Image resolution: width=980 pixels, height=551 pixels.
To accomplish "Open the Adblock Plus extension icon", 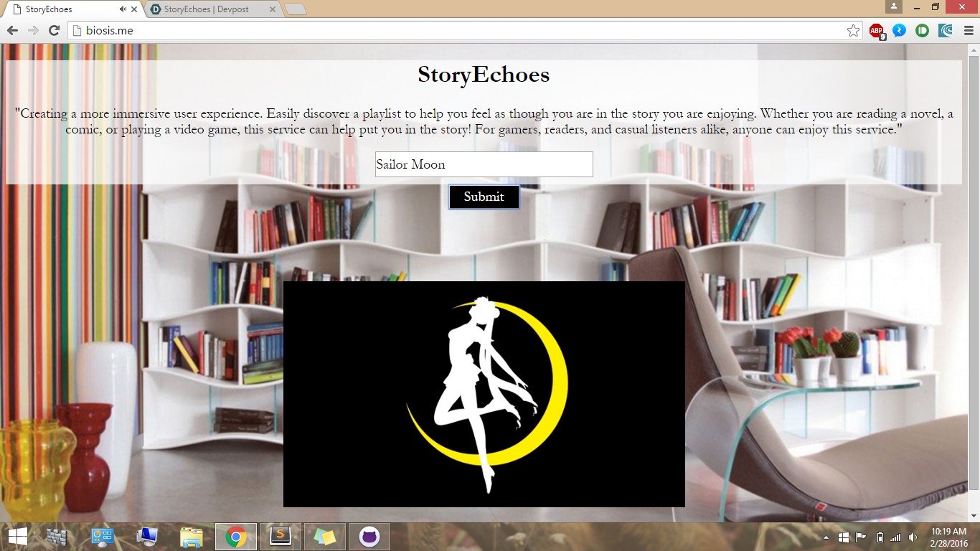I will point(877,31).
